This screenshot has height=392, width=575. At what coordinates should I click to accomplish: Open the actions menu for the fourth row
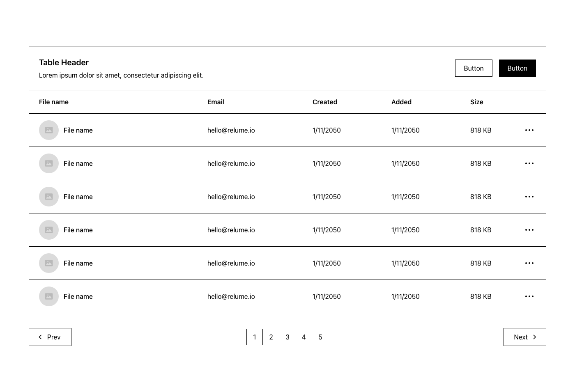pos(529,230)
